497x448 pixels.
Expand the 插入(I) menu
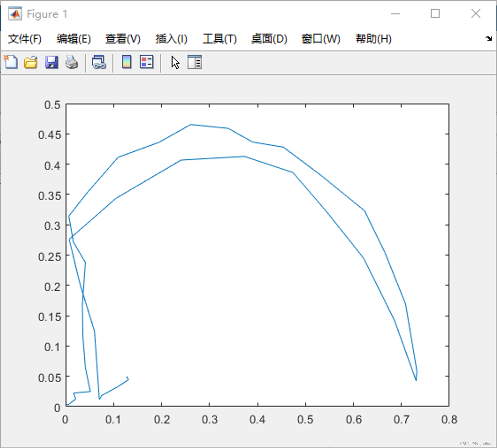coord(171,39)
